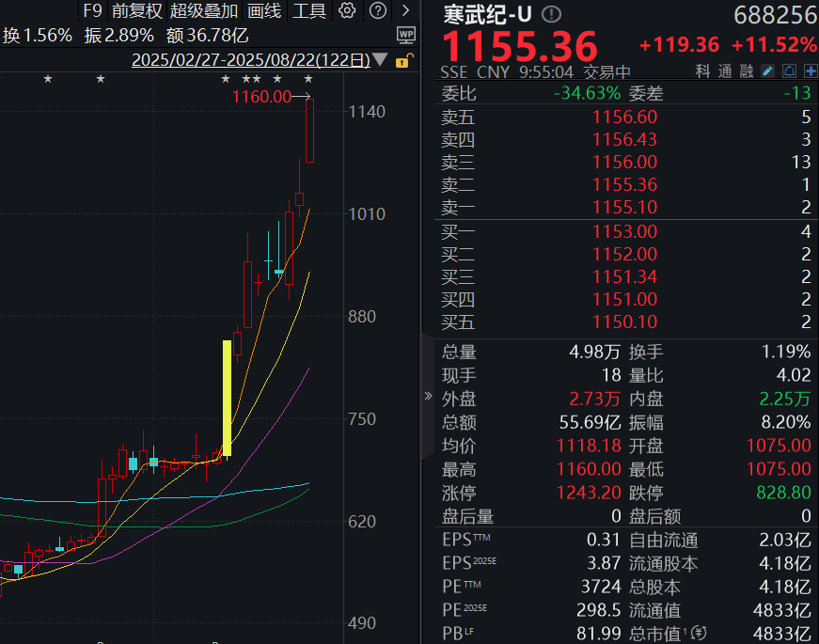The width and height of the screenshot is (819, 644).
Task: Click the 最高 value 1160.00
Action: (x=589, y=469)
